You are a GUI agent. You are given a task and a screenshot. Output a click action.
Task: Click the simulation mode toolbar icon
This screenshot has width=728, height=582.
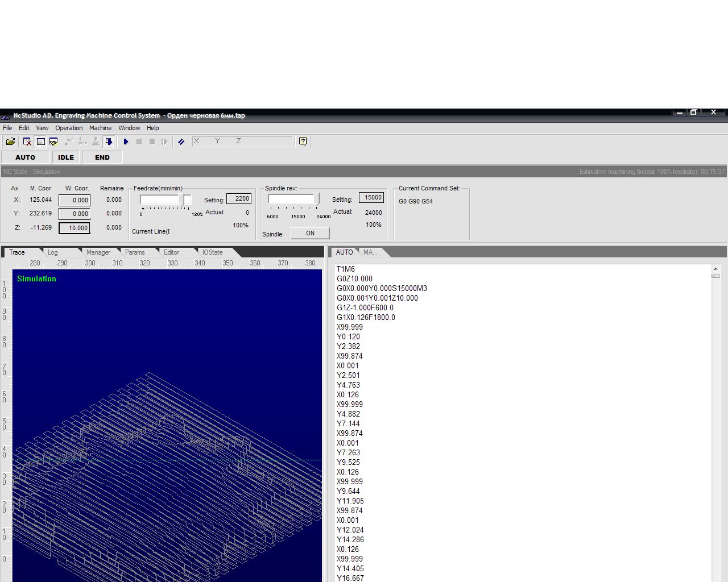pos(109,142)
